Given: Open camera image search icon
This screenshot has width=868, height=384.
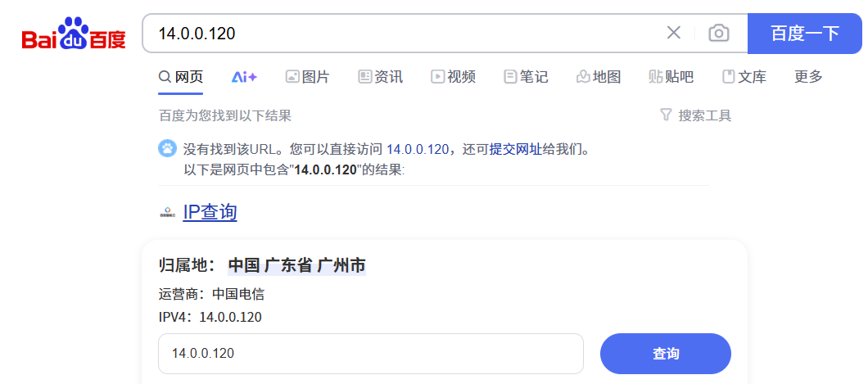Looking at the screenshot, I should [718, 34].
